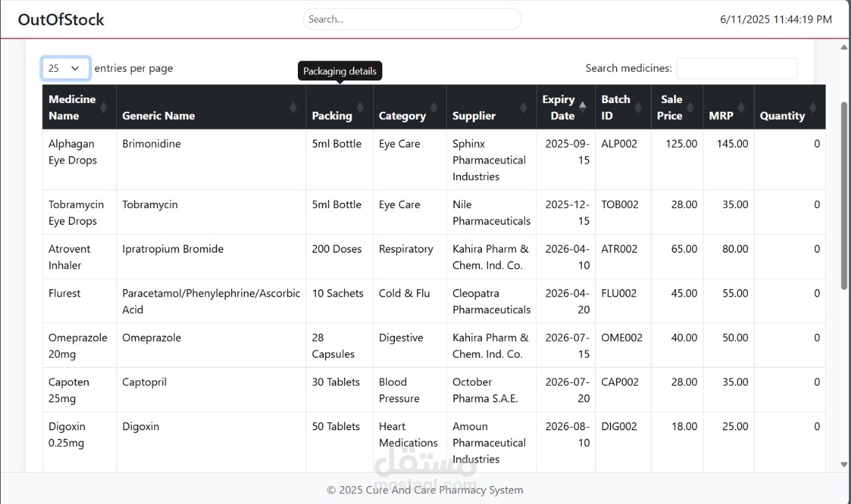
Task: Select the Atrovent Inhaler cell
Action: coord(79,257)
